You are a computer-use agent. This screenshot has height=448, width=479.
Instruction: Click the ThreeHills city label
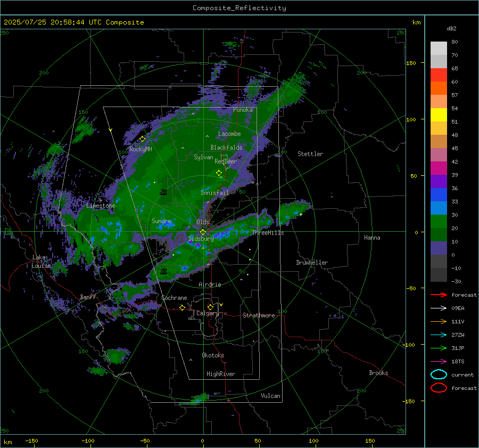(x=268, y=233)
